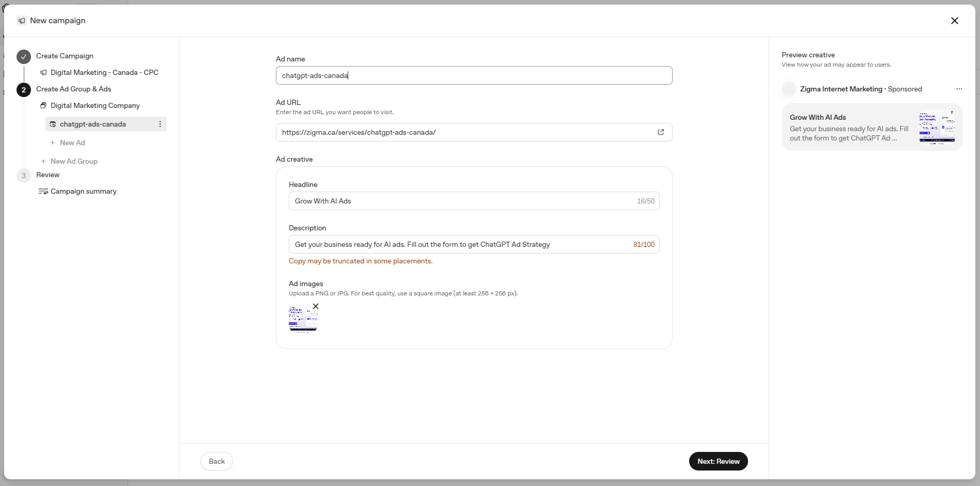The width and height of the screenshot is (980, 486).
Task: Click the uploaded ad image thumbnail
Action: [303, 319]
